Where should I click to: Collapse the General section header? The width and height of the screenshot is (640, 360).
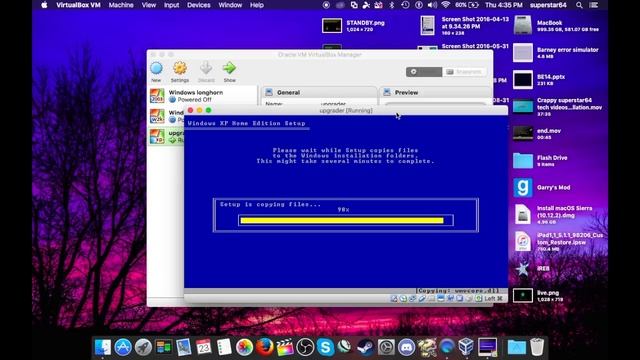click(x=320, y=93)
